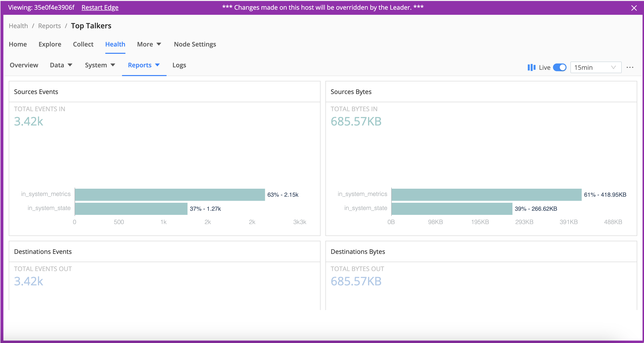The width and height of the screenshot is (644, 343).
Task: Select the Collect menu item
Action: 83,44
